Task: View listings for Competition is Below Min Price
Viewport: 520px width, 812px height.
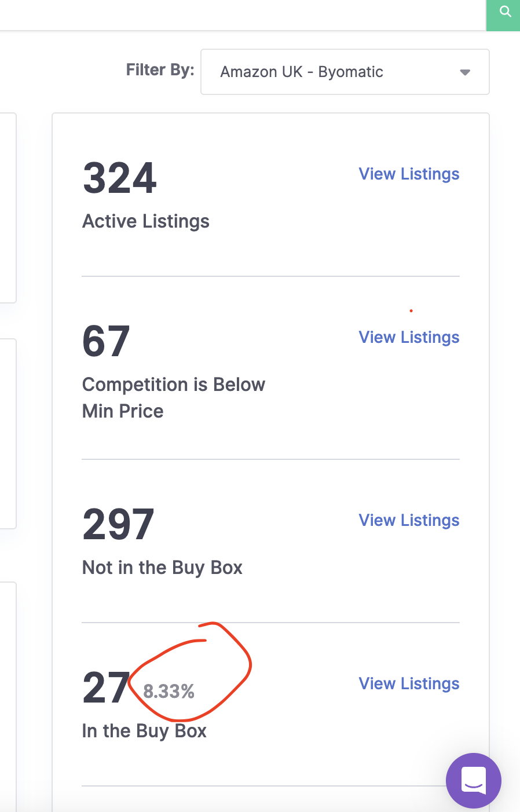Action: 409,337
